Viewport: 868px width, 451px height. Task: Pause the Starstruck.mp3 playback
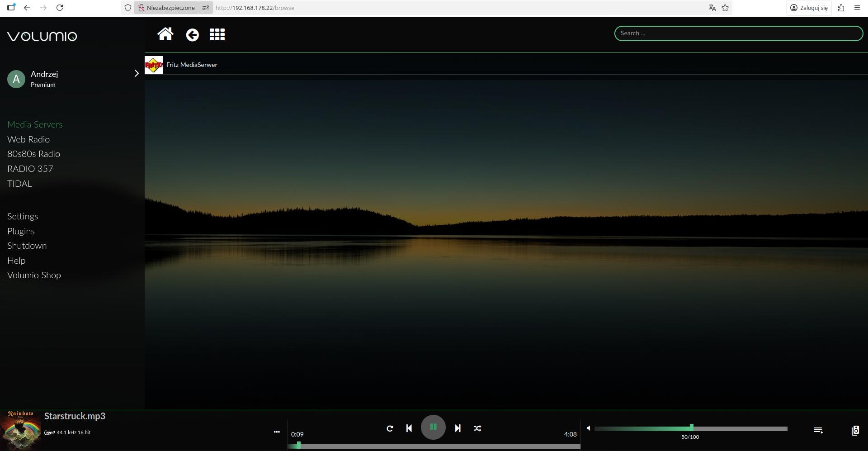tap(433, 427)
